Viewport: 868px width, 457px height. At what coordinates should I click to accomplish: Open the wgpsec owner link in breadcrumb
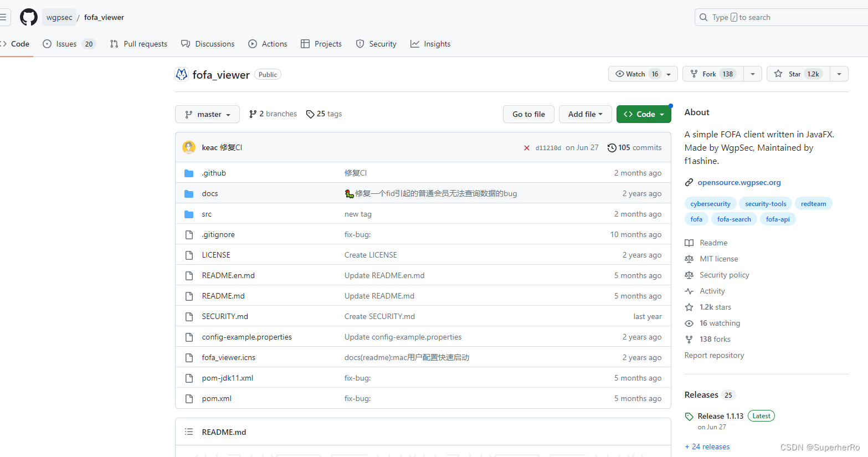click(x=59, y=17)
